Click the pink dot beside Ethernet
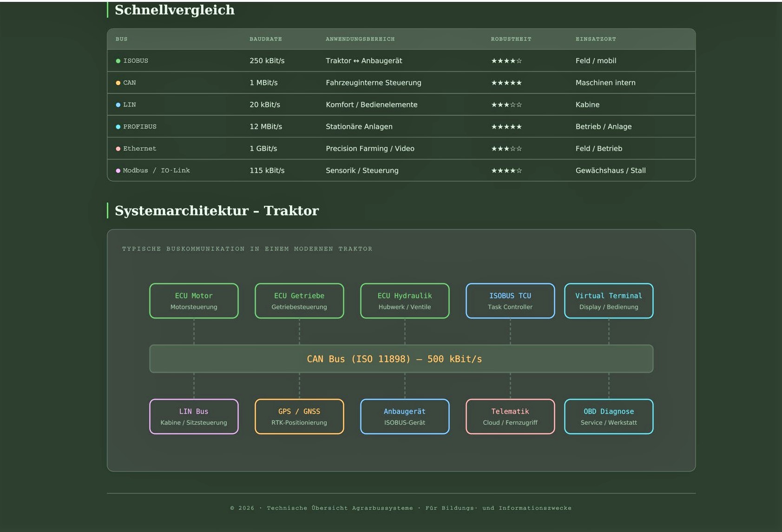Image resolution: width=782 pixels, height=532 pixels. point(118,149)
